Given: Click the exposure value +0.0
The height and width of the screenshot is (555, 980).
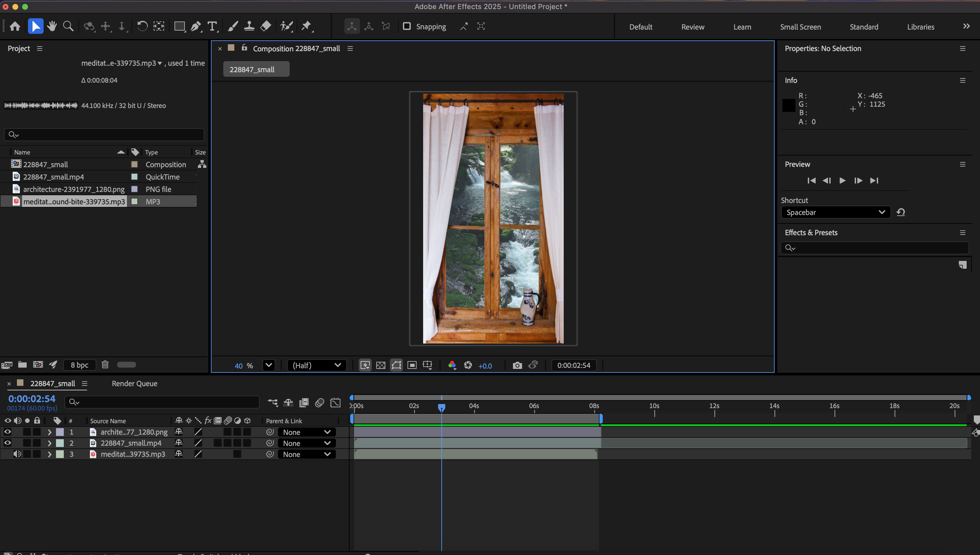Looking at the screenshot, I should coord(485,366).
